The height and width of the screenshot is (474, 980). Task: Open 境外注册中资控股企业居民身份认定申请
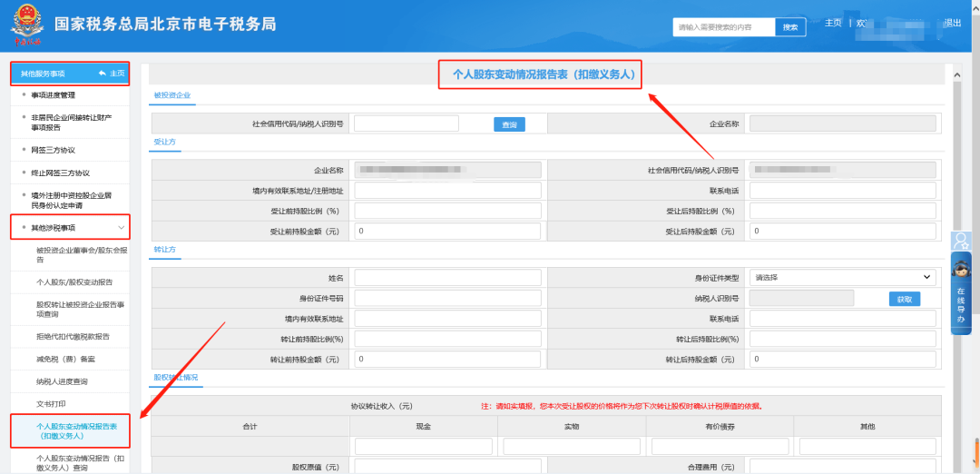pos(72,200)
